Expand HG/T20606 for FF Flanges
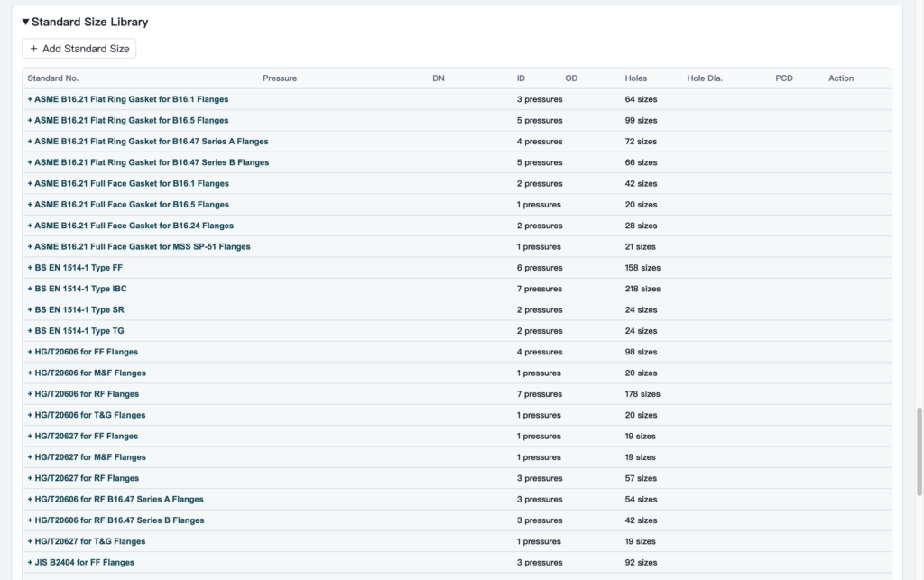Viewport: 924px width, 580px height. [82, 352]
